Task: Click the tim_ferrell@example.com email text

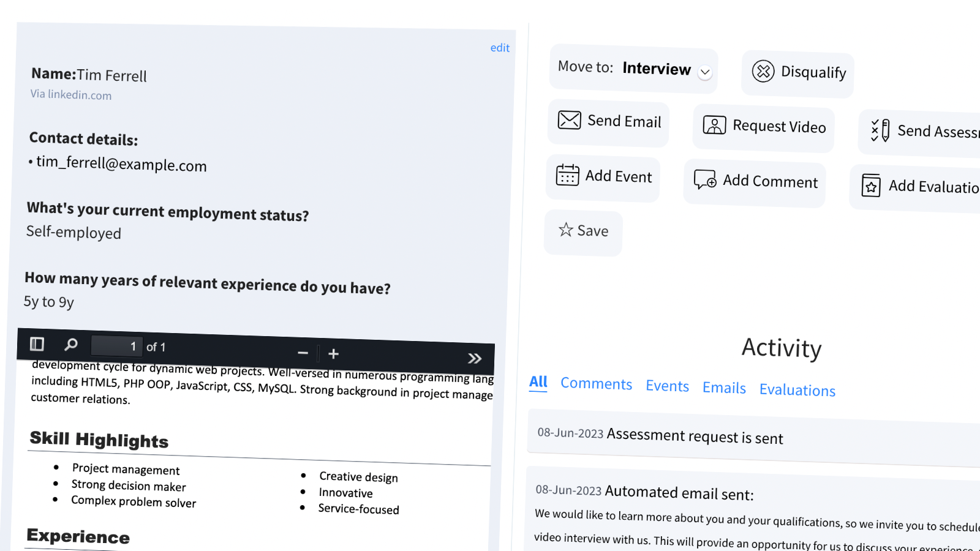Action: pos(121,163)
